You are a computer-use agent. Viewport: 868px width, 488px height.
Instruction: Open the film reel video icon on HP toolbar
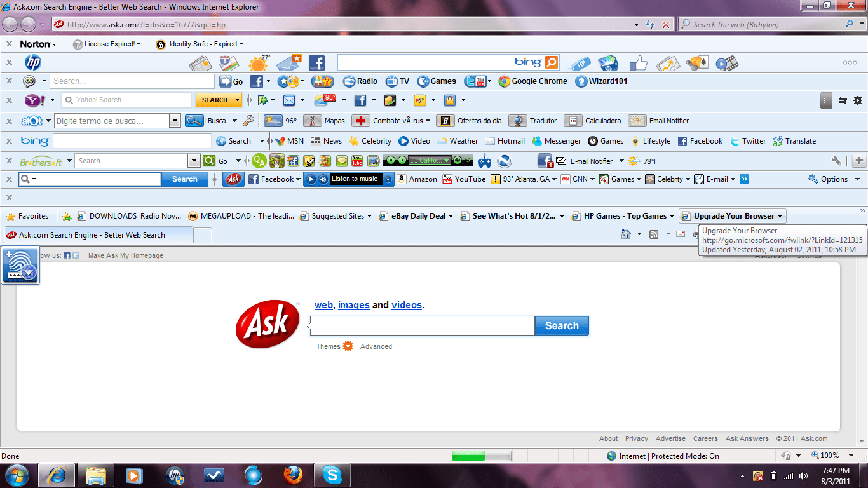[727, 63]
